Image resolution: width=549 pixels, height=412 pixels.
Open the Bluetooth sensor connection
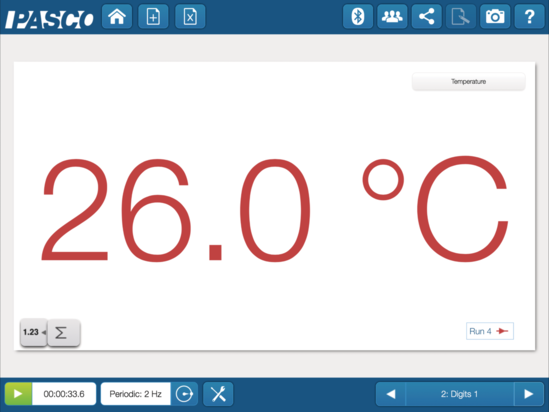[358, 16]
